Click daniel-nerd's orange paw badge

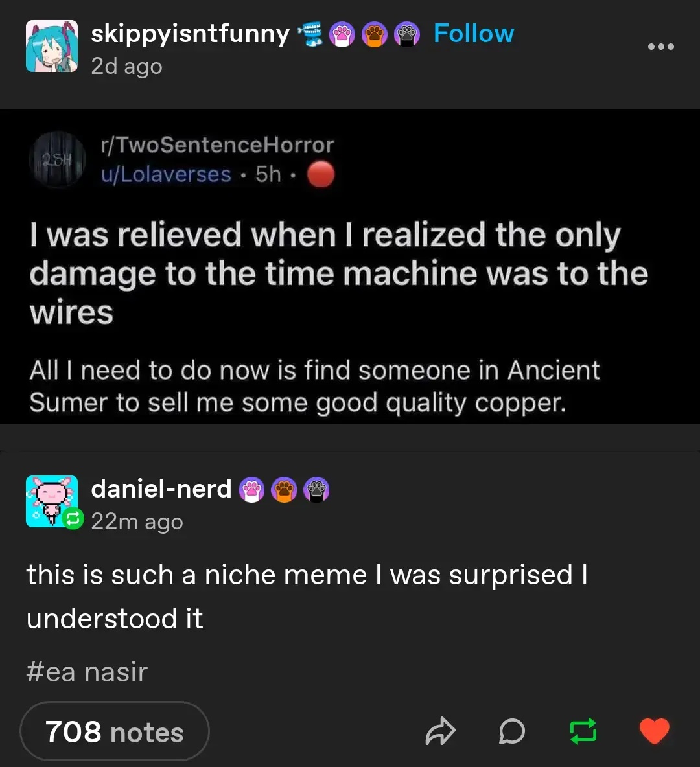click(x=284, y=490)
